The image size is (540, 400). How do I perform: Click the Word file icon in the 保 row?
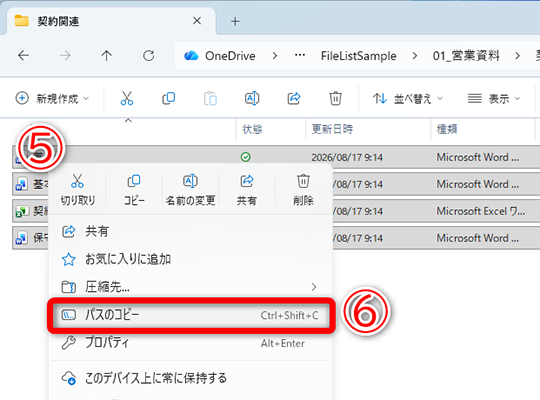(21, 238)
